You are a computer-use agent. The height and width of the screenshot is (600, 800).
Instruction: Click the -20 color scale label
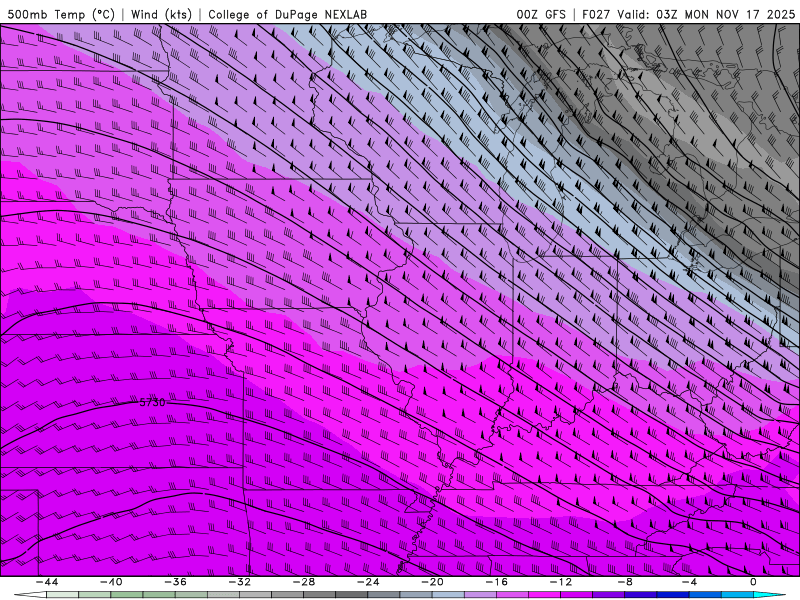[x=432, y=582]
